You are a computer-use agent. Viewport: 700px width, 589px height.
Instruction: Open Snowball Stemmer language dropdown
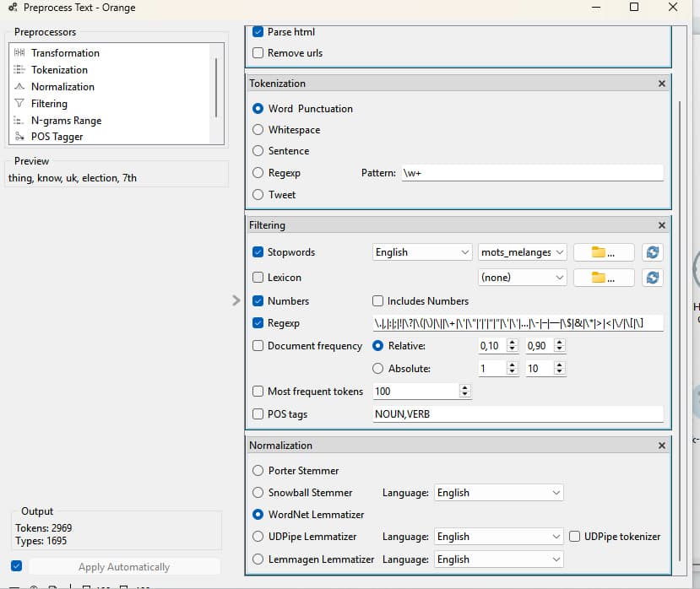click(498, 493)
